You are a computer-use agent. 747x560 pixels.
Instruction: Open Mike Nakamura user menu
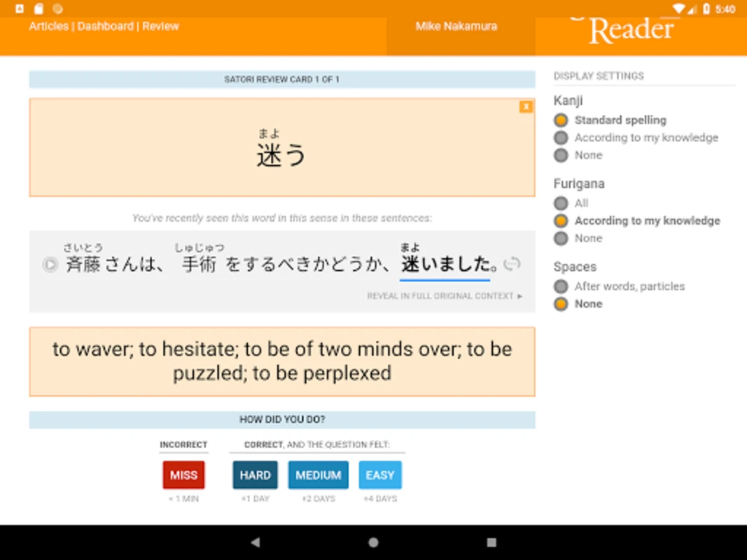click(456, 26)
